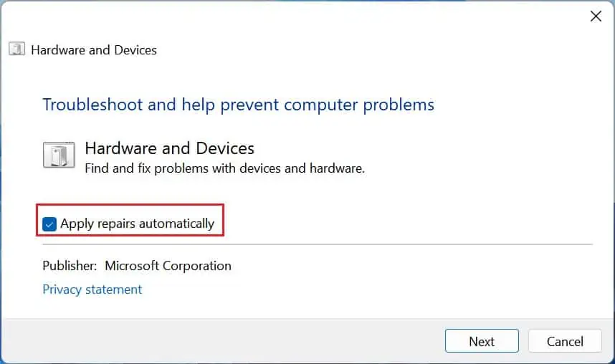Open the Privacy statement link

pyautogui.click(x=92, y=289)
